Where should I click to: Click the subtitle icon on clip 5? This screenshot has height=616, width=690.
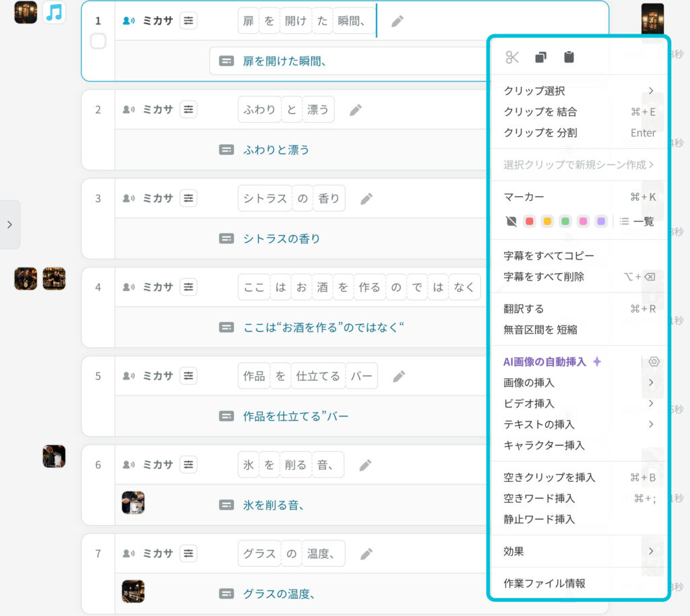pyautogui.click(x=226, y=417)
